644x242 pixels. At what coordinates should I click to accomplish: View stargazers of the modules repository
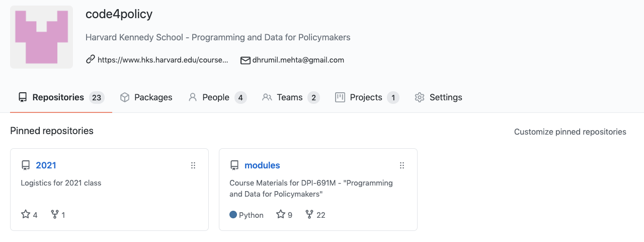tap(284, 215)
